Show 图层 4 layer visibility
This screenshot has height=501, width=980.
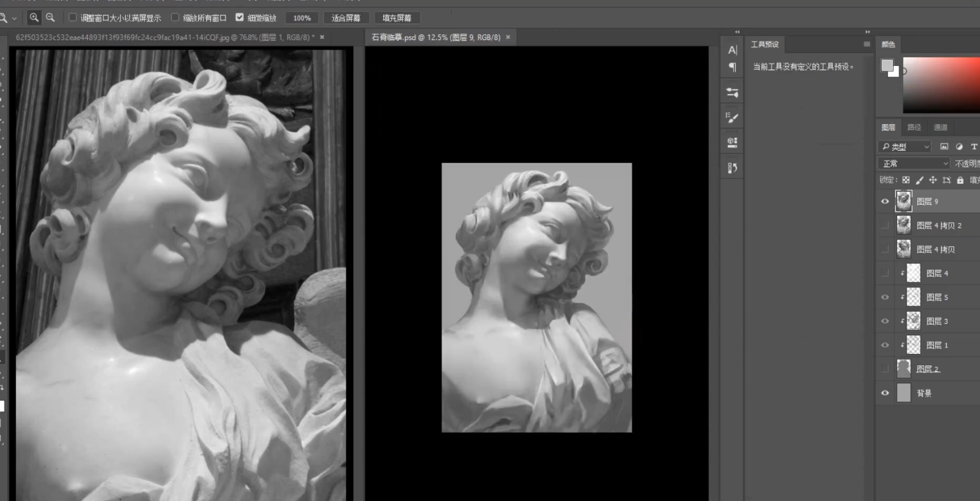(x=885, y=273)
